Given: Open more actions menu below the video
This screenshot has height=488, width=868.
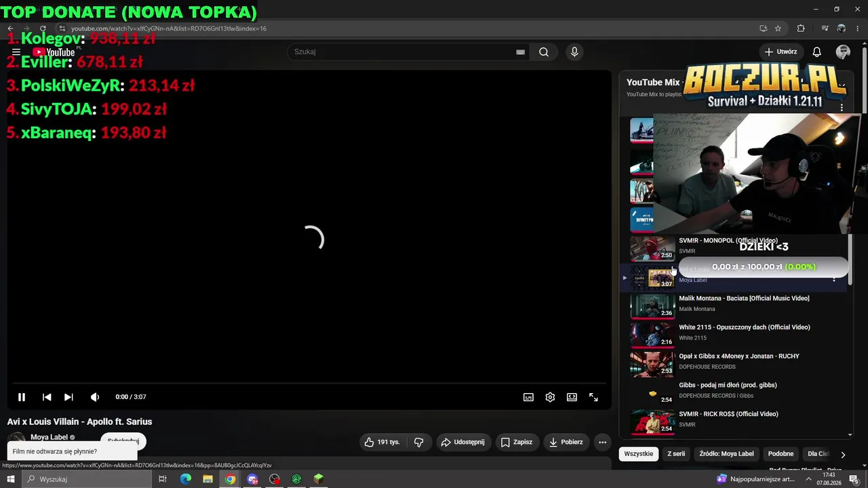Looking at the screenshot, I should coord(602,442).
